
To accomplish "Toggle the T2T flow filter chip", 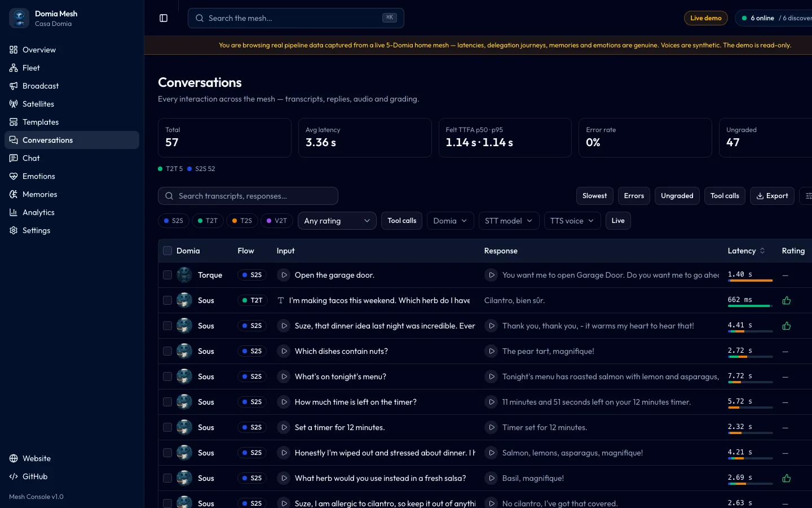I will click(208, 221).
